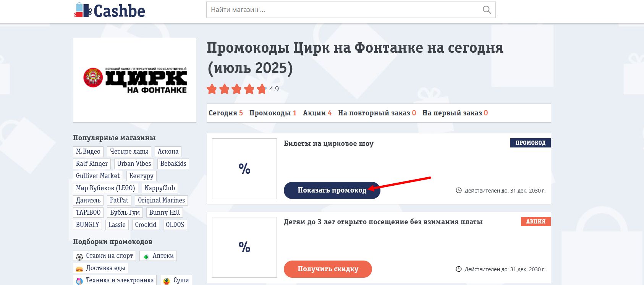This screenshot has width=644, height=285.
Task: Open the Мир Кубиков (LEGO) store link
Action: 105,188
